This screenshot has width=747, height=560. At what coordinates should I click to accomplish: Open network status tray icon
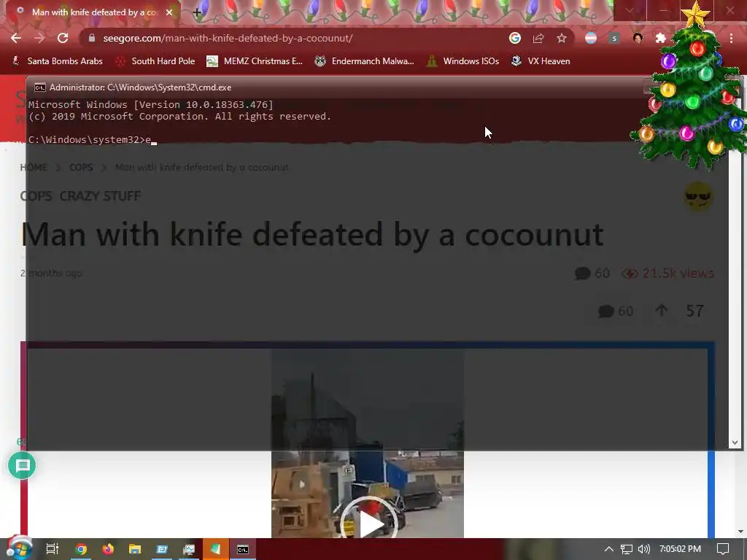(627, 549)
